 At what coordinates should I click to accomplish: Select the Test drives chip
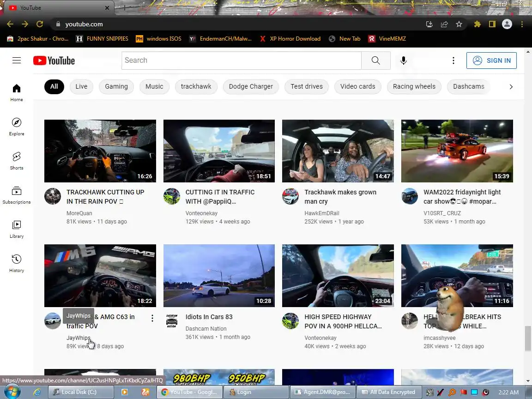[x=307, y=86]
